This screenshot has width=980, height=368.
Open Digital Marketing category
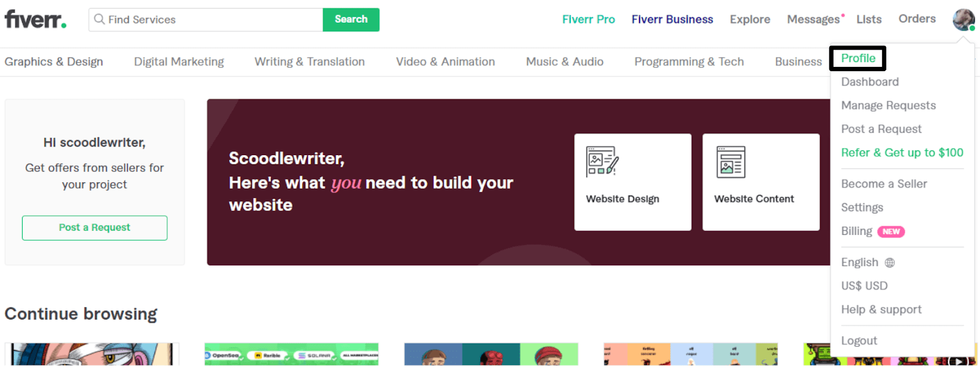tap(179, 62)
